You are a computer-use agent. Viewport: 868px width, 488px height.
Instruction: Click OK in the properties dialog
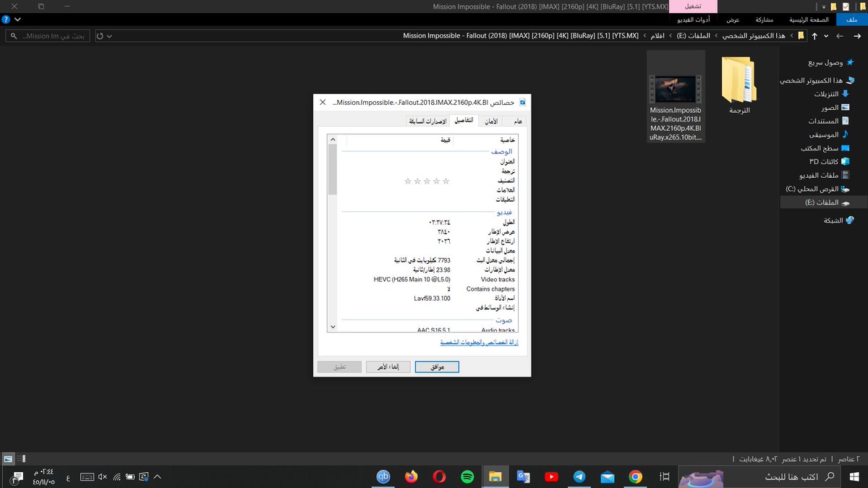point(437,367)
